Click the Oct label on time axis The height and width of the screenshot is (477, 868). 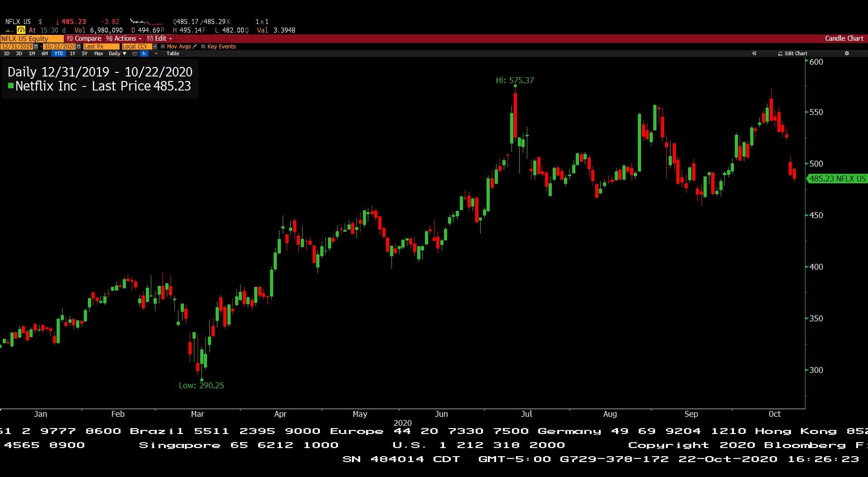click(775, 414)
